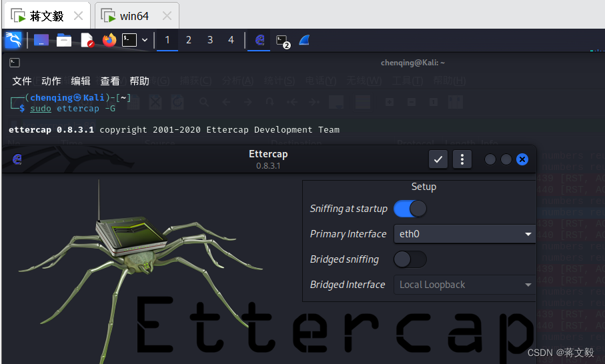Switch to workspace 1
This screenshot has height=364, width=605.
167,40
